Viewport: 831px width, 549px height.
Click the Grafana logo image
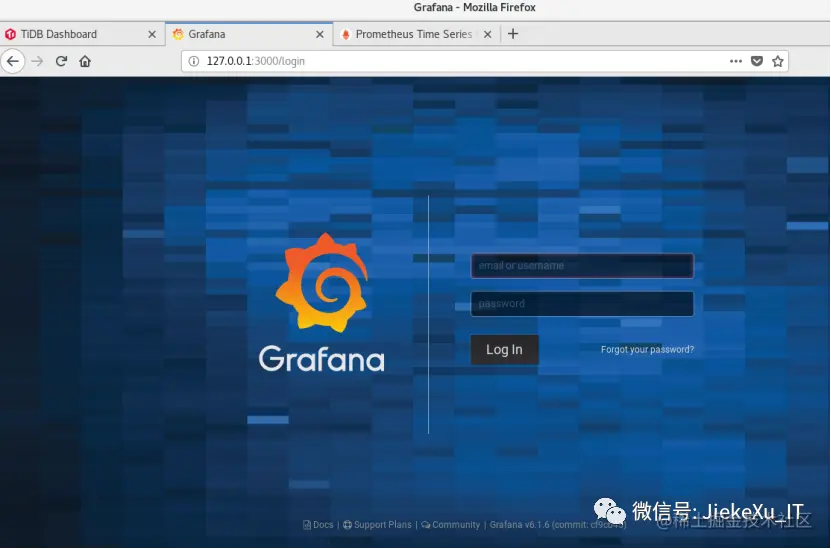click(322, 303)
